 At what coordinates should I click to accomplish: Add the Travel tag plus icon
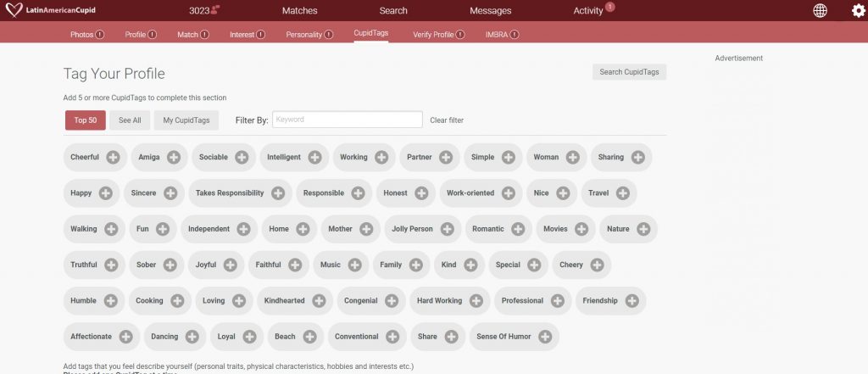pos(623,193)
